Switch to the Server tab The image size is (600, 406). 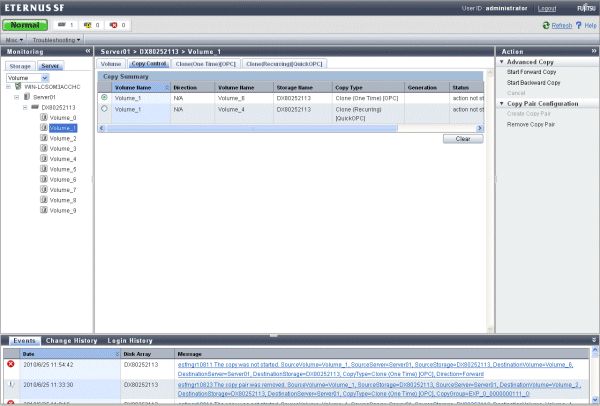50,66
